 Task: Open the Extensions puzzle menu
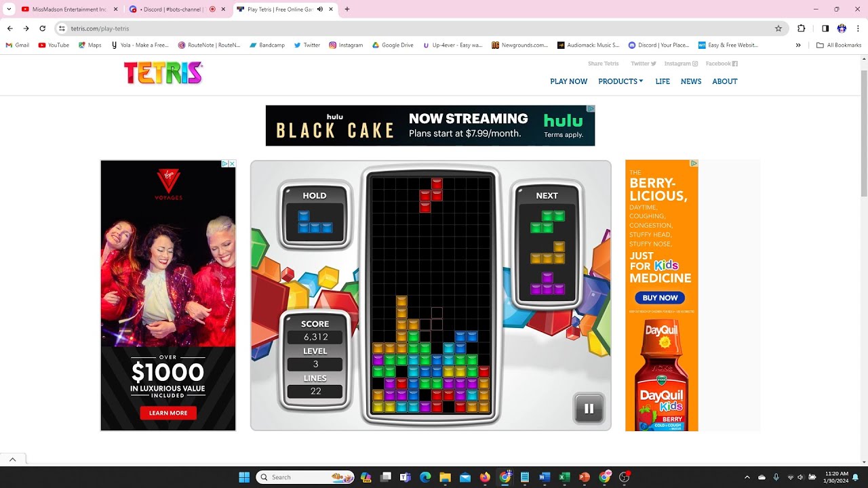(802, 28)
